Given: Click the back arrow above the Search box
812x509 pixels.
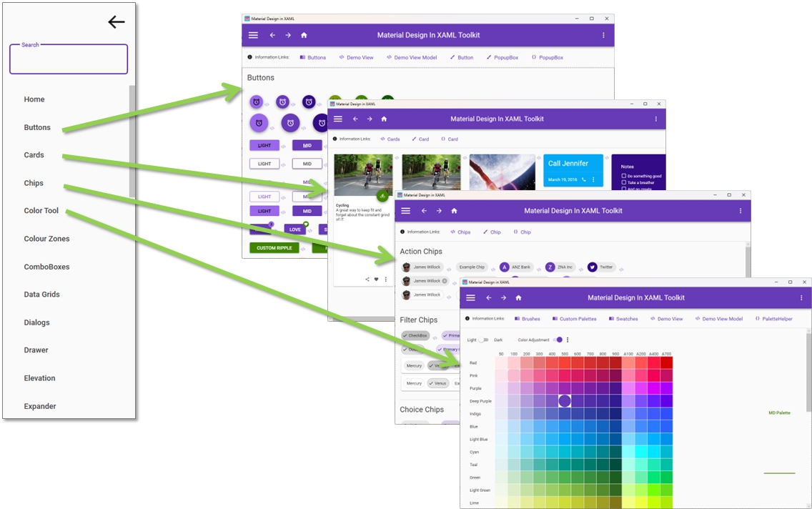Looking at the screenshot, I should [x=116, y=22].
